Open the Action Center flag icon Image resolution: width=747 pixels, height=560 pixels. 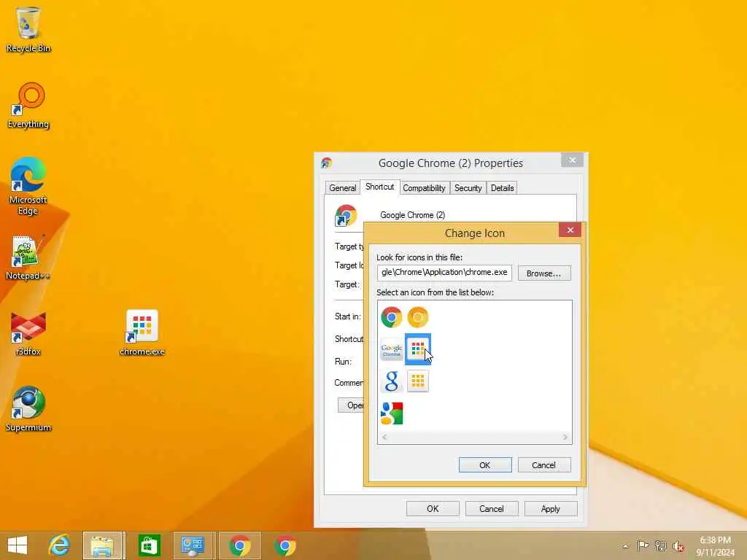coord(643,545)
